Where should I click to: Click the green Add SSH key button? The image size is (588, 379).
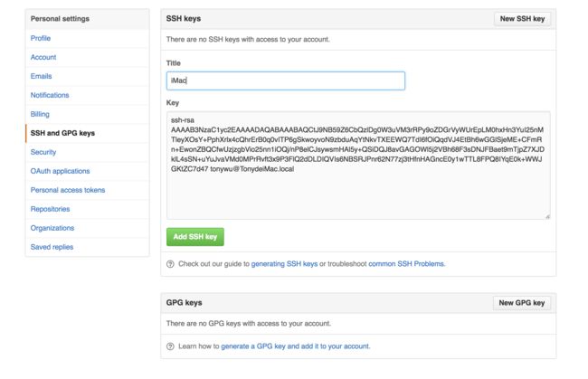click(195, 237)
